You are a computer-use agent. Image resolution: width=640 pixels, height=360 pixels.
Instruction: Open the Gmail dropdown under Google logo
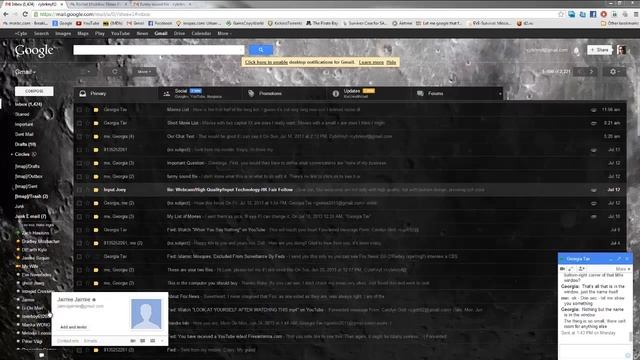(25, 72)
